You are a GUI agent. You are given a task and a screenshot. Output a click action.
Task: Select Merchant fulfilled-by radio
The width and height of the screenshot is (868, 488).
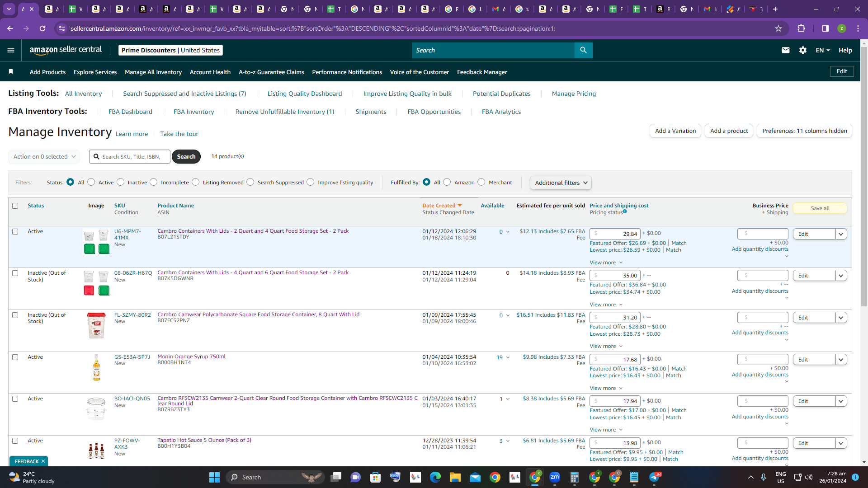coord(481,182)
